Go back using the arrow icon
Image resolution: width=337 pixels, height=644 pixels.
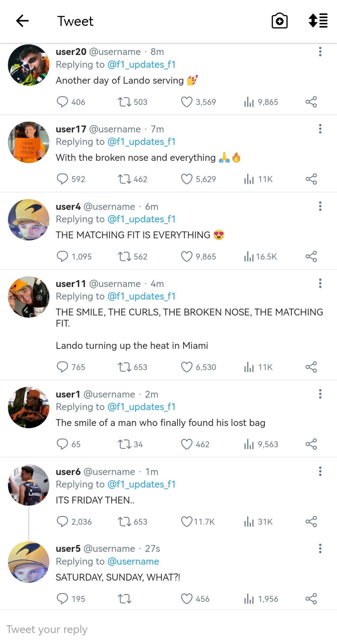coord(22,21)
